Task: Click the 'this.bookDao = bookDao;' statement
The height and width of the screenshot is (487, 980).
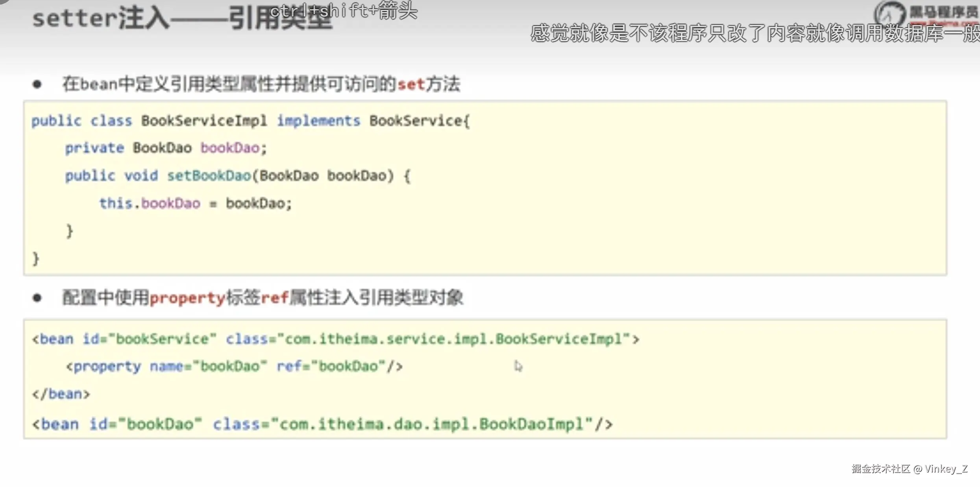Action: point(195,203)
